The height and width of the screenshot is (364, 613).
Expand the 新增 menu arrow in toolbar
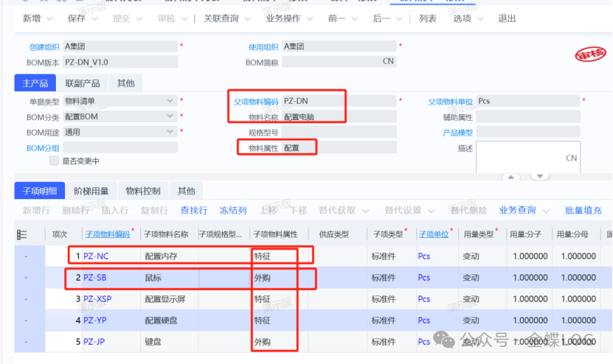click(x=49, y=19)
